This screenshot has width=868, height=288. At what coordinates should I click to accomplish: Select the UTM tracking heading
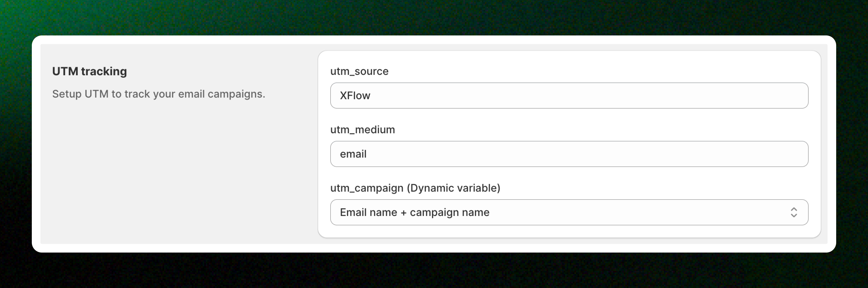pos(90,71)
